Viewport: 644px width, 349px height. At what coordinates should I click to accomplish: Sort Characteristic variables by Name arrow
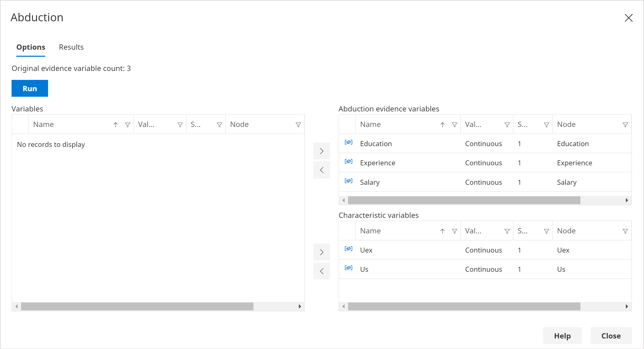click(443, 231)
